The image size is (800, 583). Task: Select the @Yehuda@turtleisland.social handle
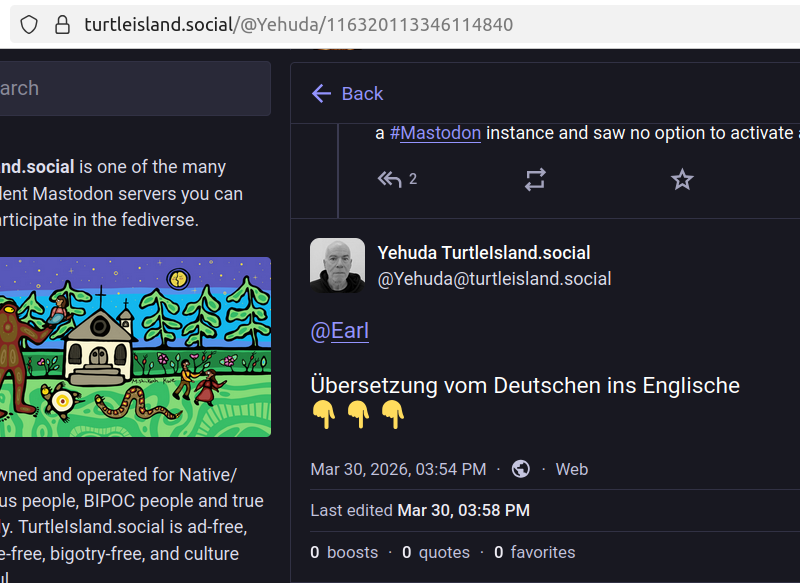click(494, 279)
